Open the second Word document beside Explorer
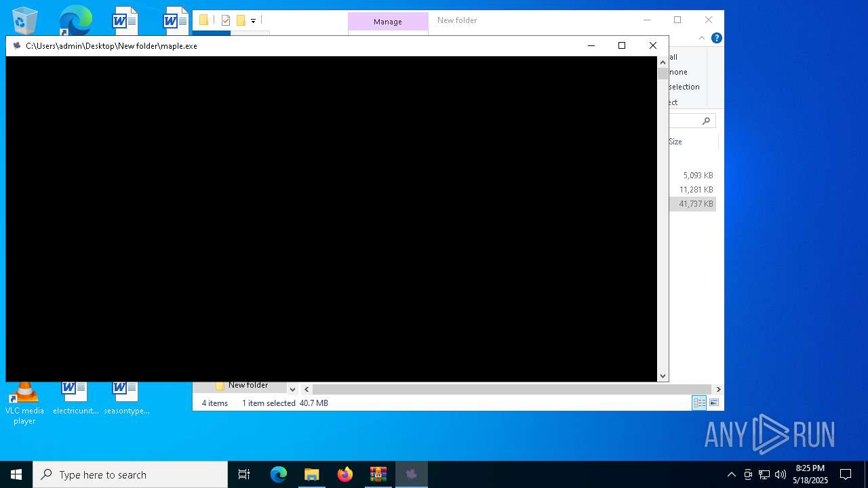The height and width of the screenshot is (488, 868). (176, 20)
